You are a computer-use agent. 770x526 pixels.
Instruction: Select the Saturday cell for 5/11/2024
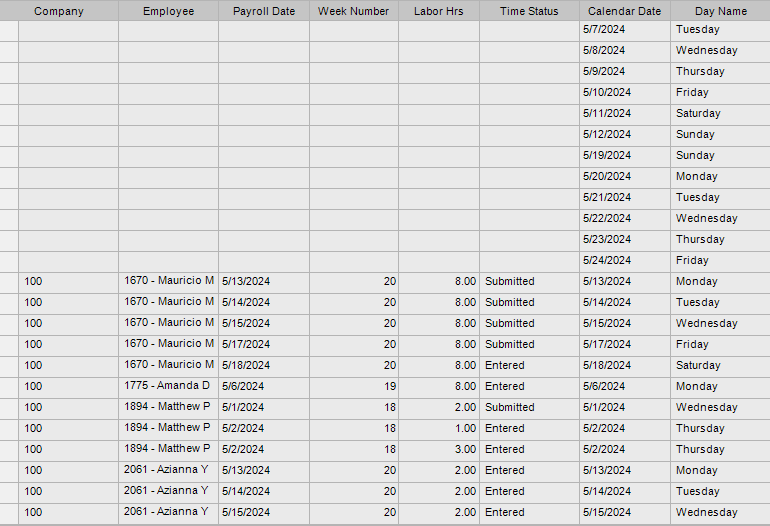point(720,113)
